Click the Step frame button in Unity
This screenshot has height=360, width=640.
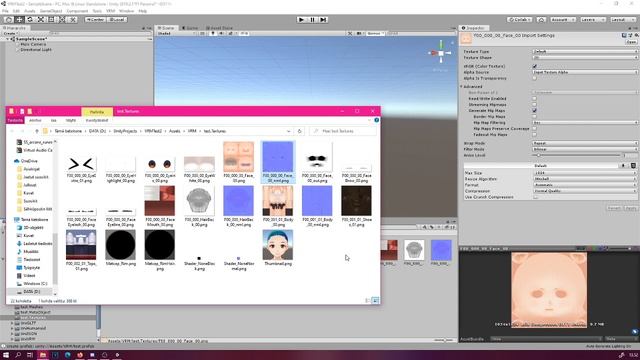(323, 20)
